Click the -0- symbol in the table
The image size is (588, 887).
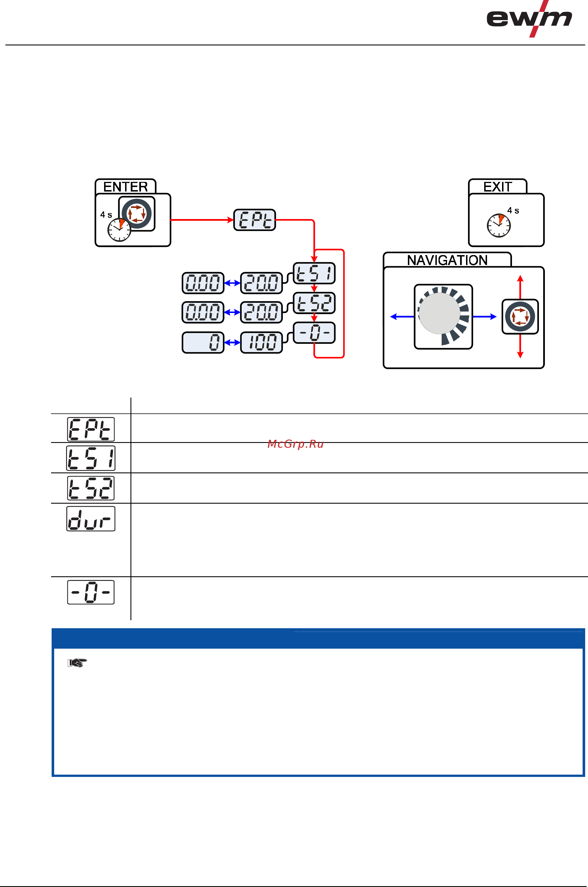click(x=91, y=592)
